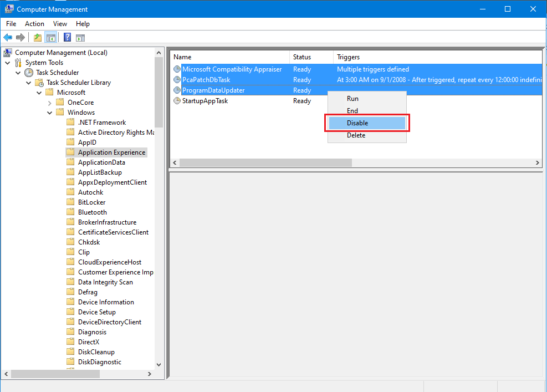Click the Task Scheduler Library folder icon
This screenshot has width=547, height=392.
click(x=39, y=83)
